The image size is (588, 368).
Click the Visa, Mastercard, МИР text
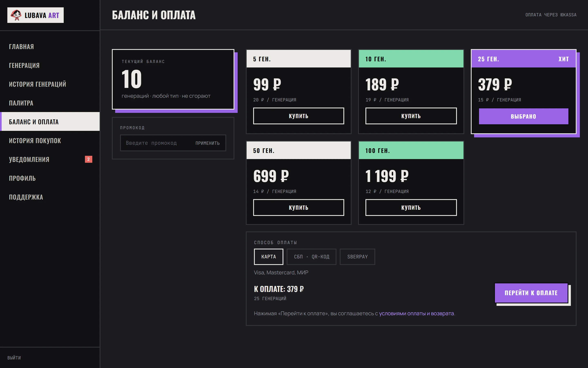tap(281, 272)
